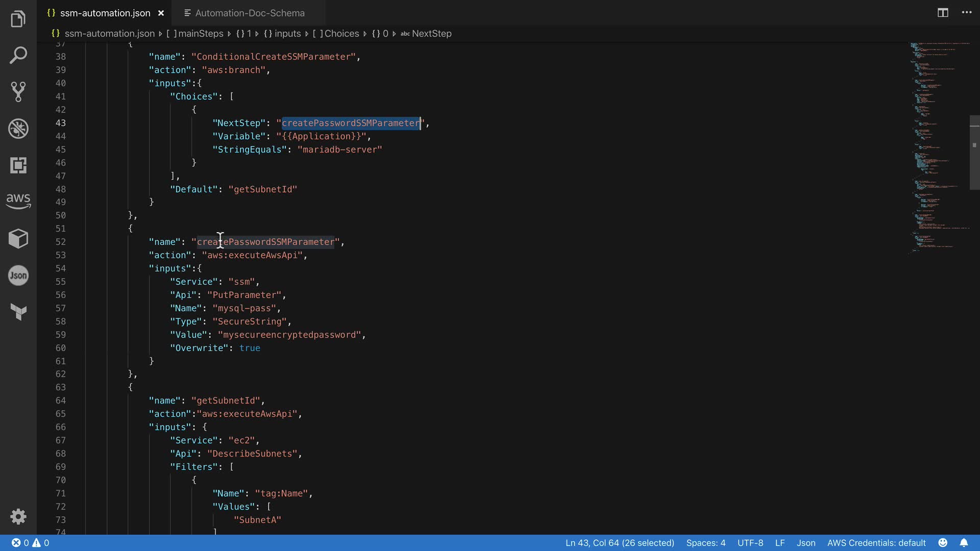The width and height of the screenshot is (980, 551).
Task: Open the Debug view icon
Action: pos(18,129)
